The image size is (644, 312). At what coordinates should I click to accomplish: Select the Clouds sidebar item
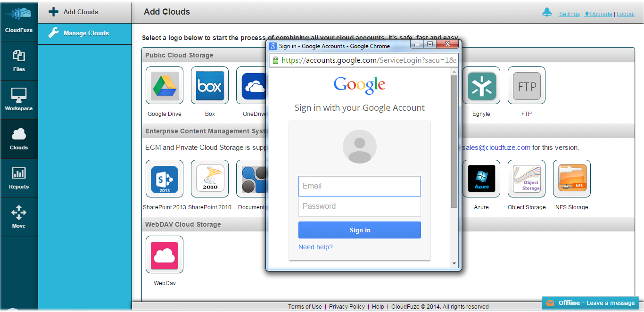(x=19, y=139)
